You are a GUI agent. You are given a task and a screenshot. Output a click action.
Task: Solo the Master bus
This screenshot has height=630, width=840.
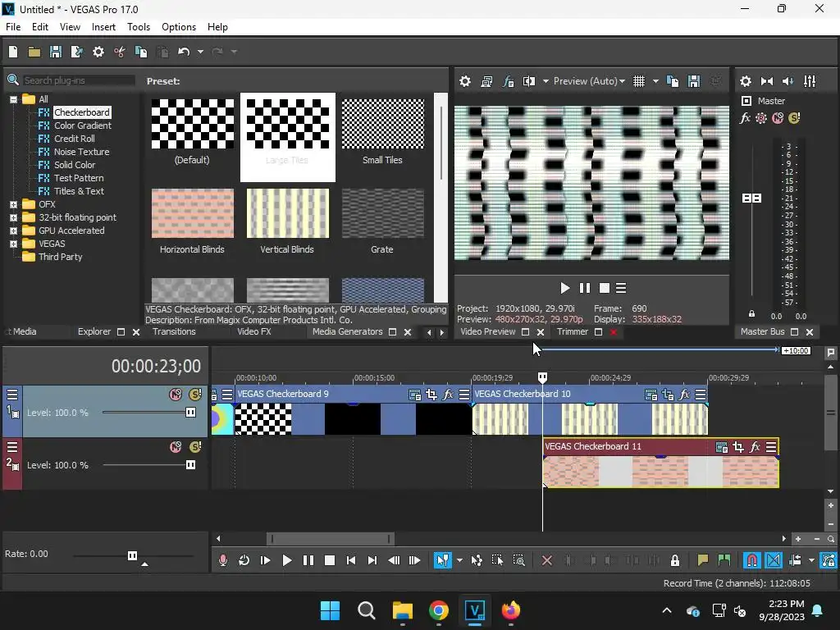[794, 118]
